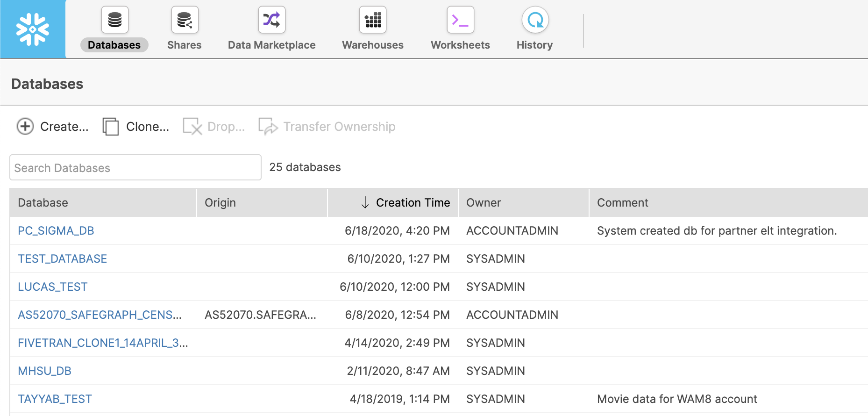Click the Snowflake logo icon
Viewport: 868px width, 416px height.
click(33, 29)
